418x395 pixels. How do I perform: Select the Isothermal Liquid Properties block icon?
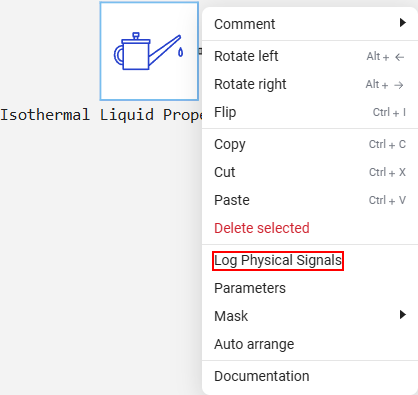[x=149, y=51]
